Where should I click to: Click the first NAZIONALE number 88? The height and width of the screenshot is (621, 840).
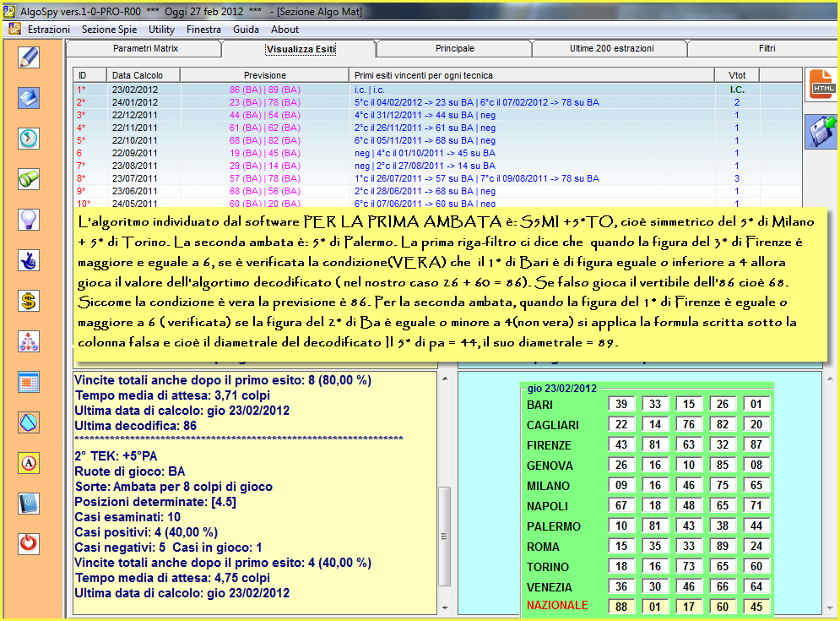621,607
